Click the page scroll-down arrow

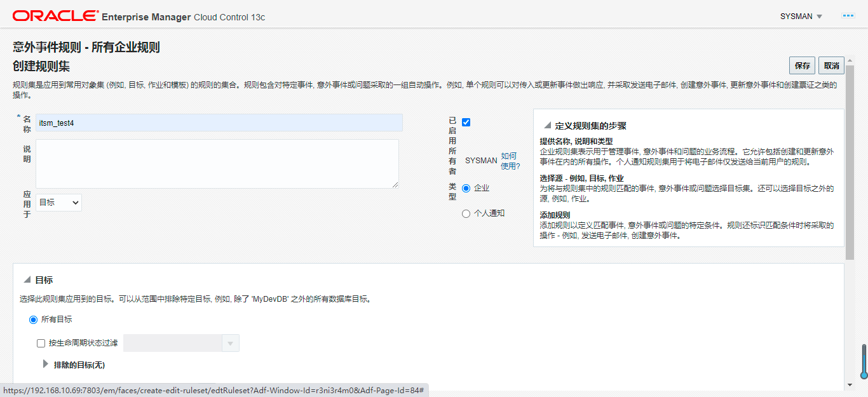click(x=850, y=384)
